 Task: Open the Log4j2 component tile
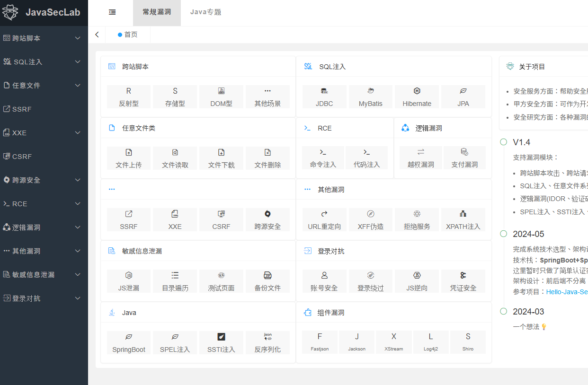[431, 342]
